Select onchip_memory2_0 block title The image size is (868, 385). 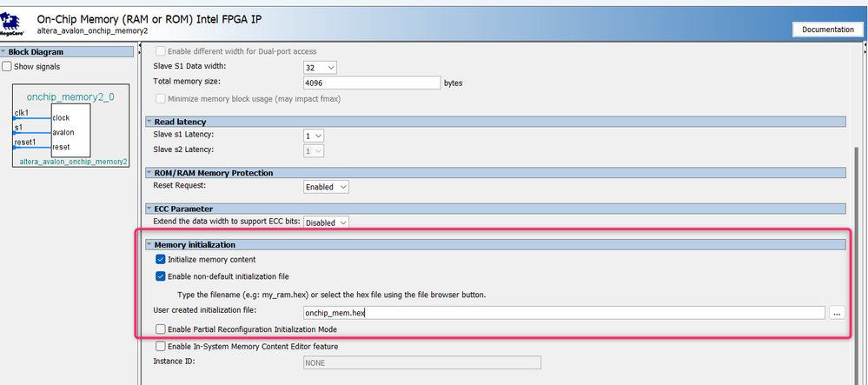pyautogui.click(x=70, y=97)
